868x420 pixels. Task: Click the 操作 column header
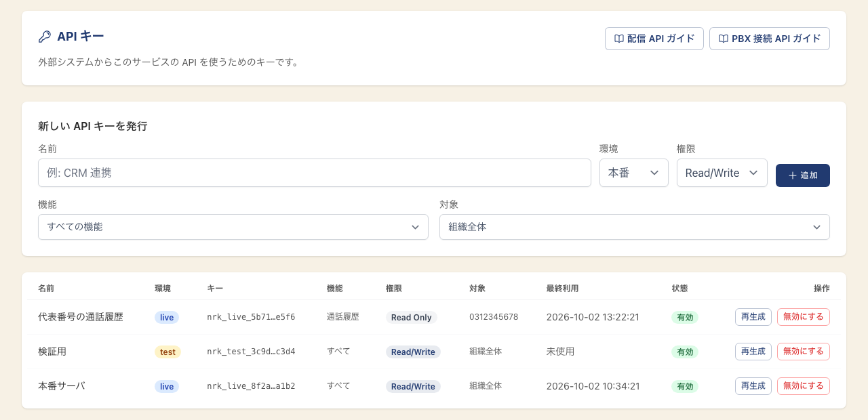click(x=822, y=289)
